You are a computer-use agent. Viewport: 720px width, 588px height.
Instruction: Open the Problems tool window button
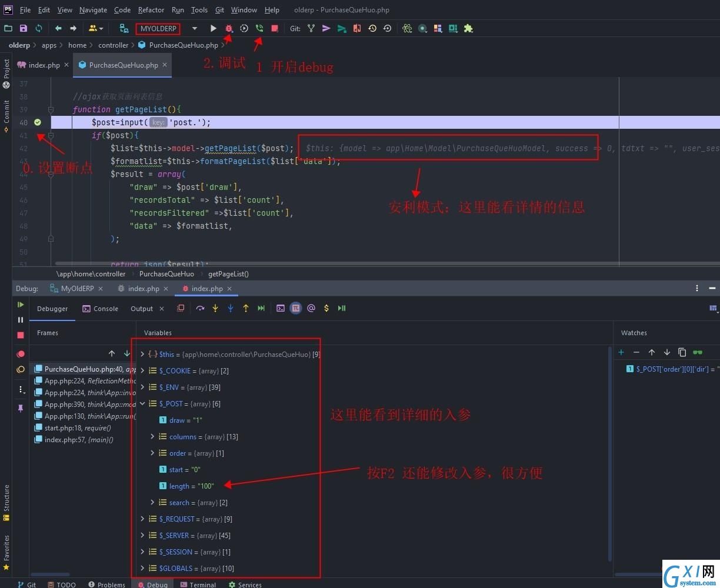(x=106, y=584)
